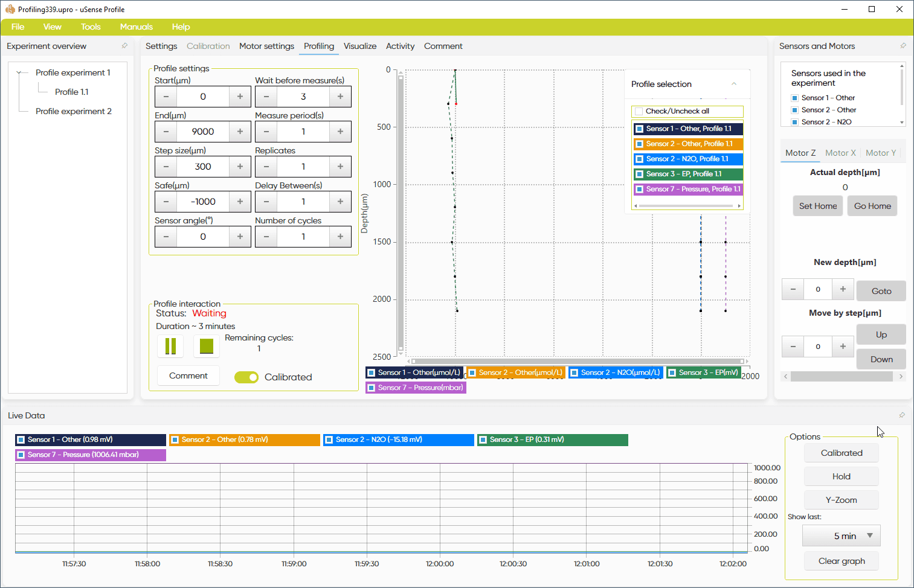Decrease Move by step value with minus

coord(793,347)
